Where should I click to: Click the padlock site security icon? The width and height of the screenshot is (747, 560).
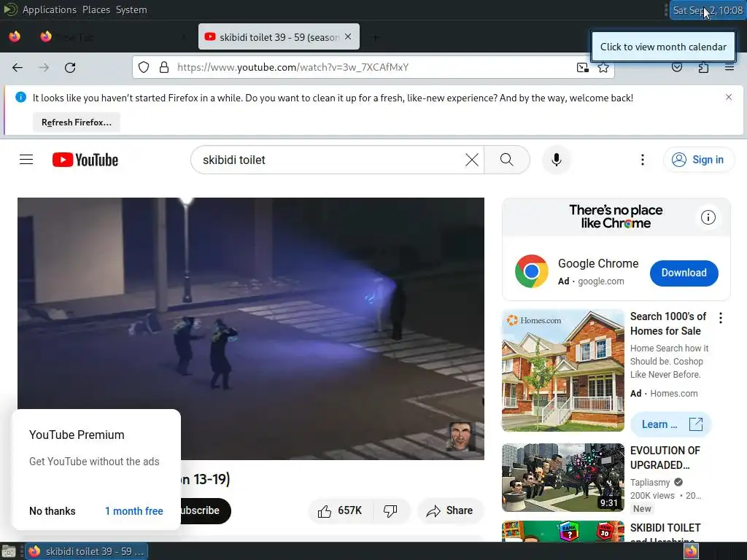coord(164,67)
